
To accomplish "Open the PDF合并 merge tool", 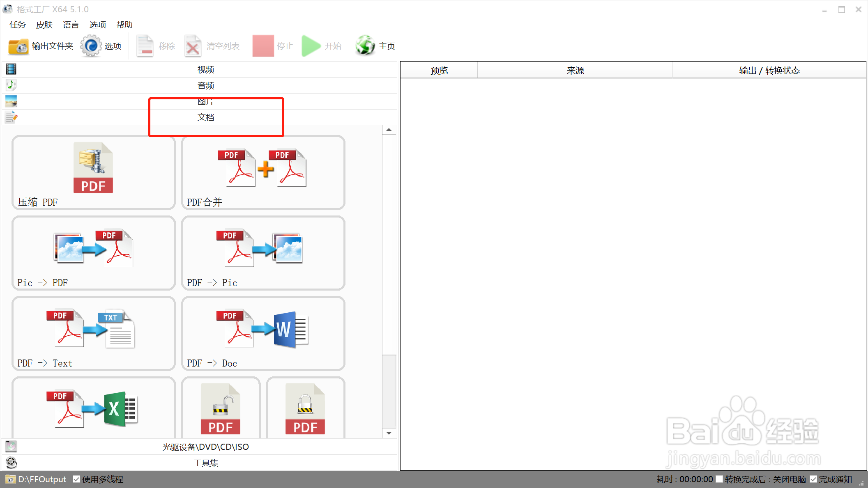I will tap(263, 168).
